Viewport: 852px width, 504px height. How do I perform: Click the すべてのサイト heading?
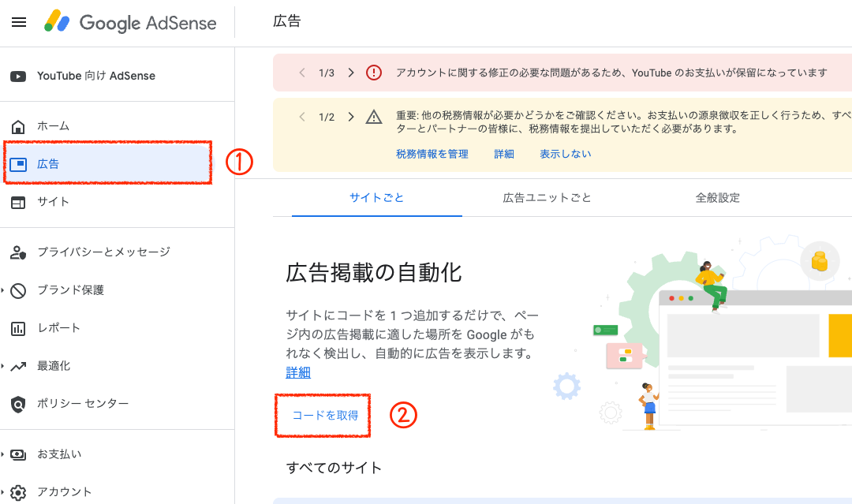[334, 468]
